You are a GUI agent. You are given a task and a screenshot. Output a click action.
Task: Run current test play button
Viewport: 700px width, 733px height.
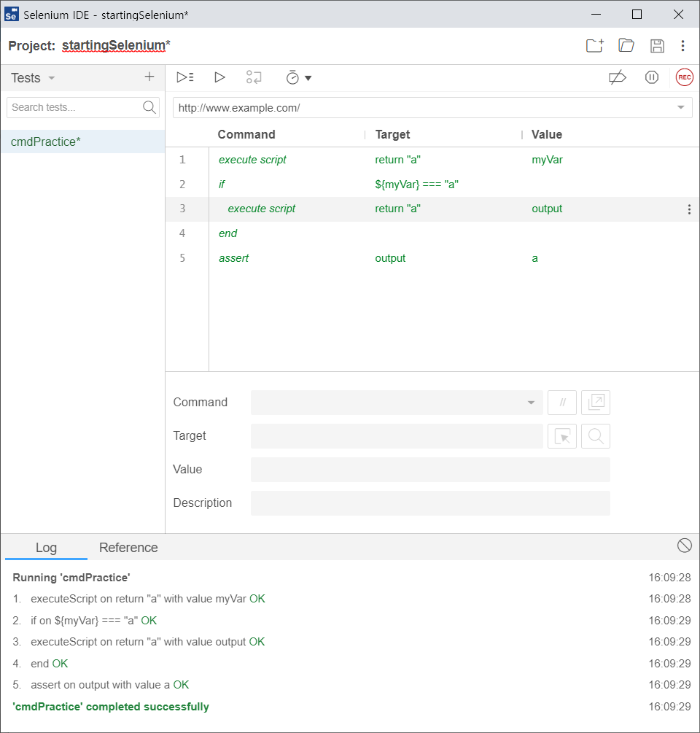click(x=219, y=77)
